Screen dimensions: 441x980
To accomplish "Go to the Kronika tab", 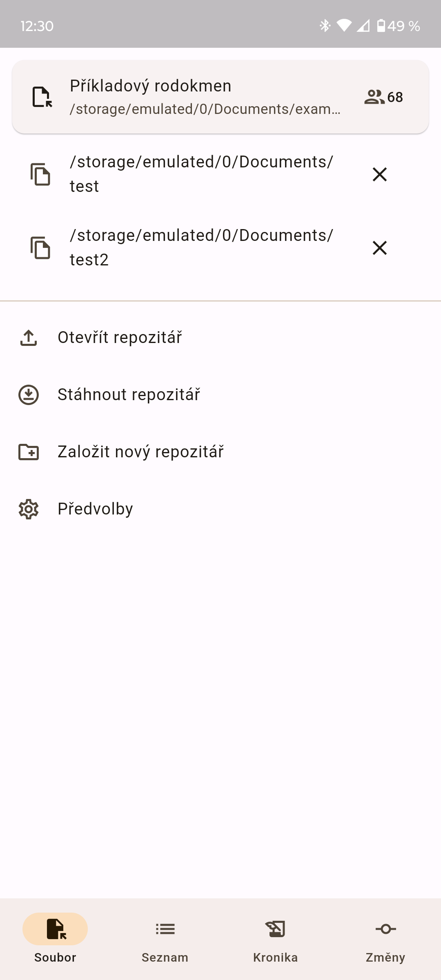I will [275, 938].
